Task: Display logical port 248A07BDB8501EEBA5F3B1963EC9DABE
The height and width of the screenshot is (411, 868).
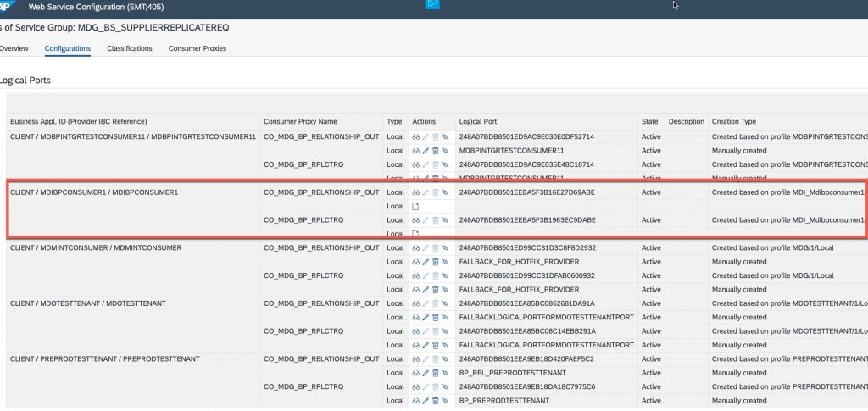Action: click(415, 220)
